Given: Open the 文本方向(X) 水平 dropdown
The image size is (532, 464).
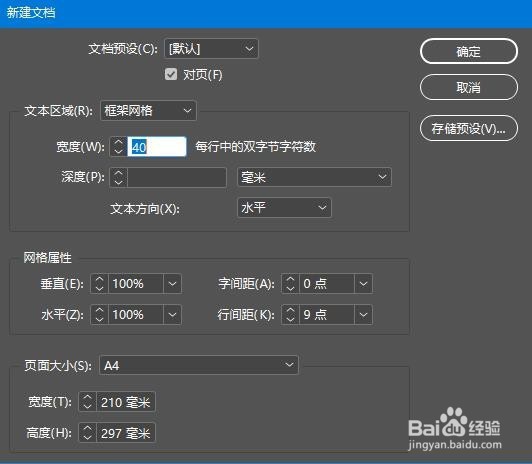Looking at the screenshot, I should click(284, 207).
